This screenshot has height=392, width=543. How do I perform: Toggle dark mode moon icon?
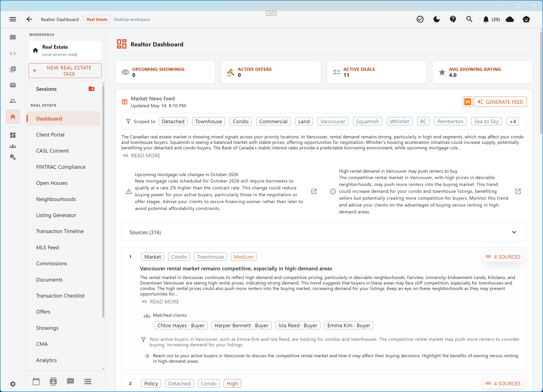click(436, 19)
